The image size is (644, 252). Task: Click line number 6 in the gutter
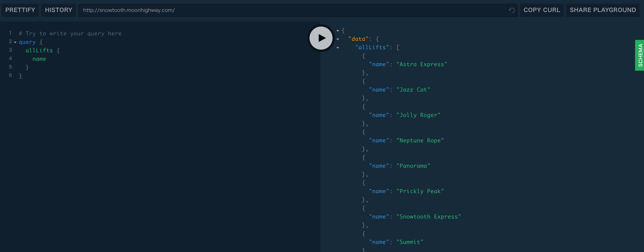pos(10,75)
